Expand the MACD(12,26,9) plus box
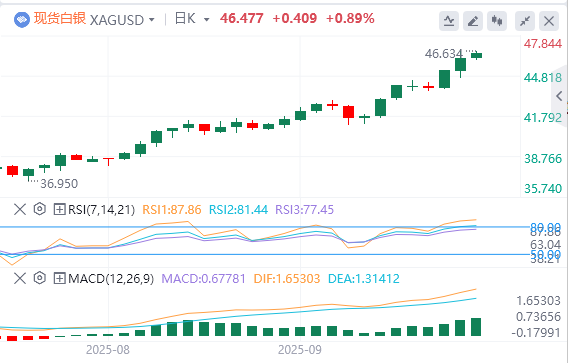Image resolution: width=568 pixels, height=363 pixels. coord(59,278)
